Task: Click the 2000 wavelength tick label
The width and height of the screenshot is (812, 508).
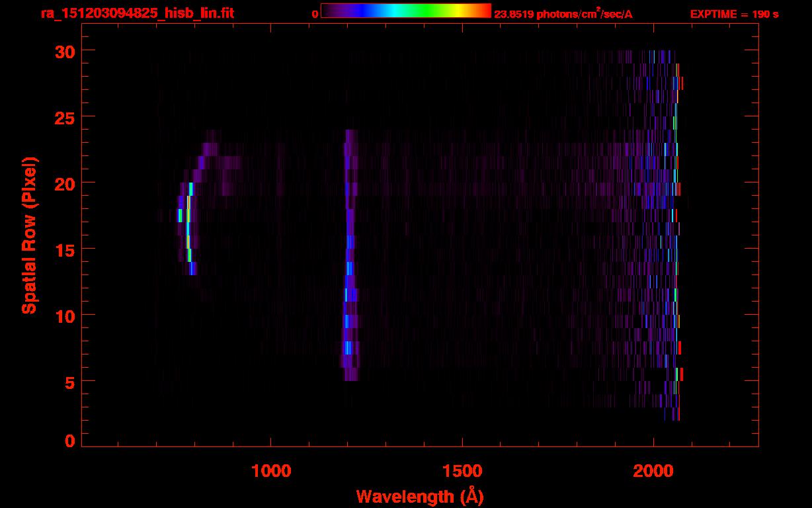Action: coord(653,470)
